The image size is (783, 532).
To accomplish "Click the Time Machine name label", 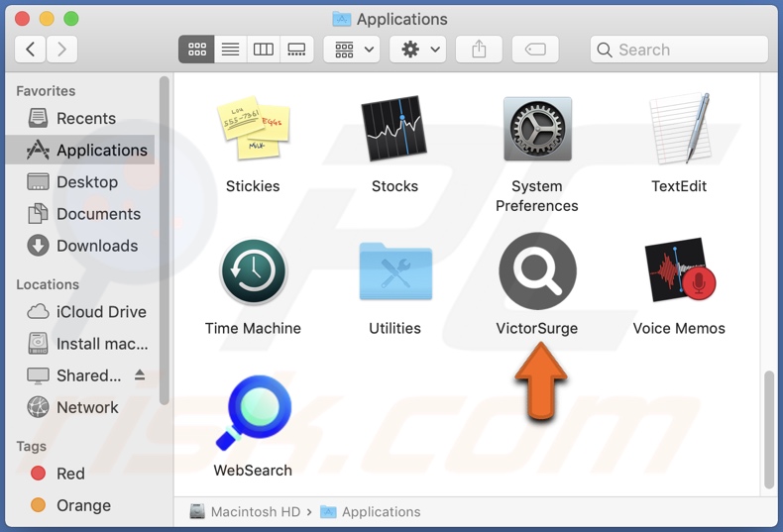I will coord(253,328).
